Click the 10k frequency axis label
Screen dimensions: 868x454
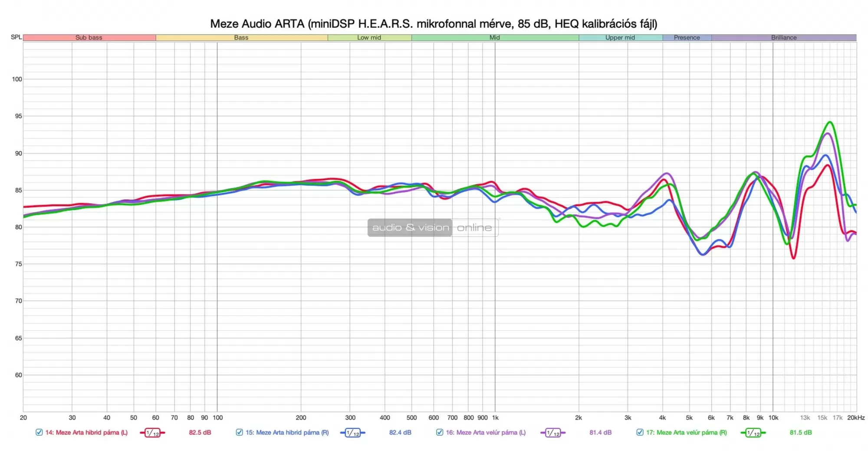773,418
